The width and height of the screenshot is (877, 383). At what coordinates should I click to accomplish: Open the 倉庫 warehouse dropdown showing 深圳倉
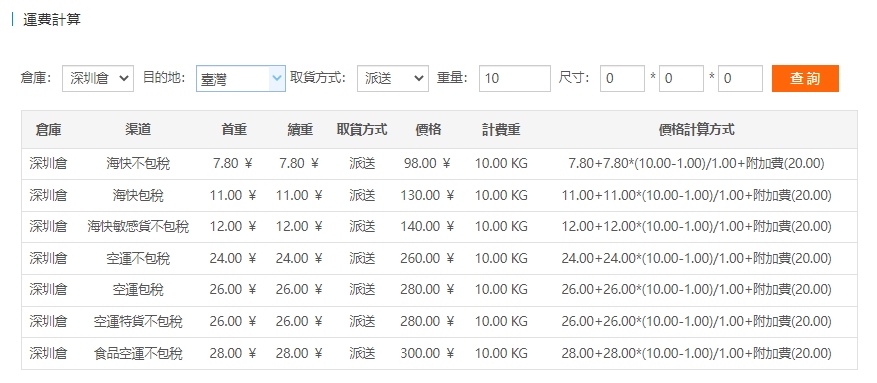point(98,78)
